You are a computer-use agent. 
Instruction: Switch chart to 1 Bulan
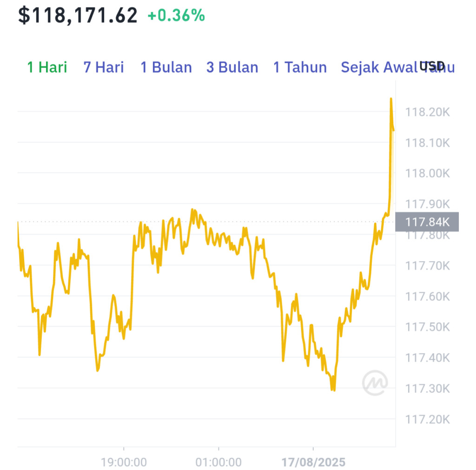tap(166, 67)
